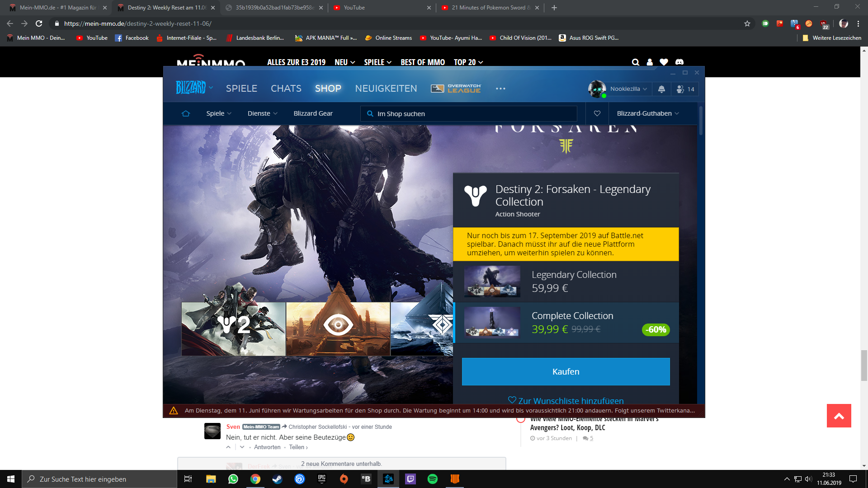
Task: Open Spotify from the taskbar
Action: (433, 479)
